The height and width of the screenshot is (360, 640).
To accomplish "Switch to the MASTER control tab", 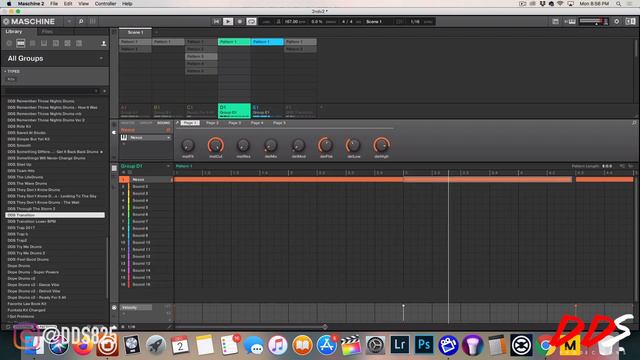I will pyautogui.click(x=127, y=123).
